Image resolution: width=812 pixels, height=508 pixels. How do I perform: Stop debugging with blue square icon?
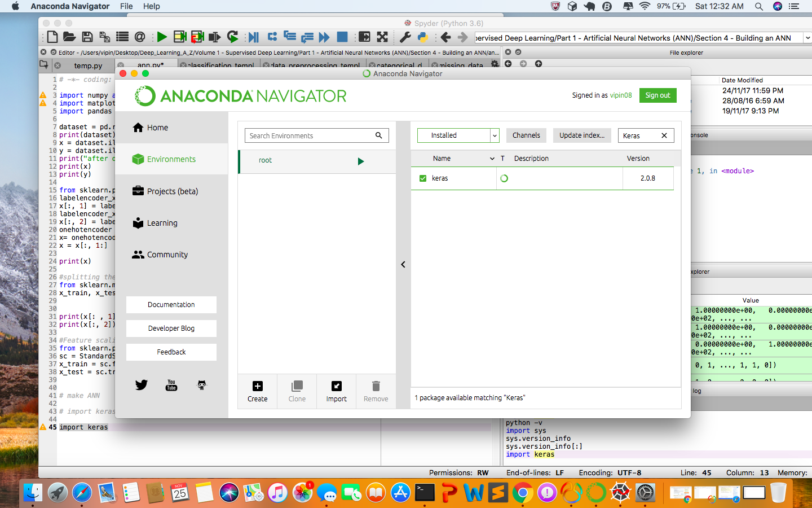342,37
